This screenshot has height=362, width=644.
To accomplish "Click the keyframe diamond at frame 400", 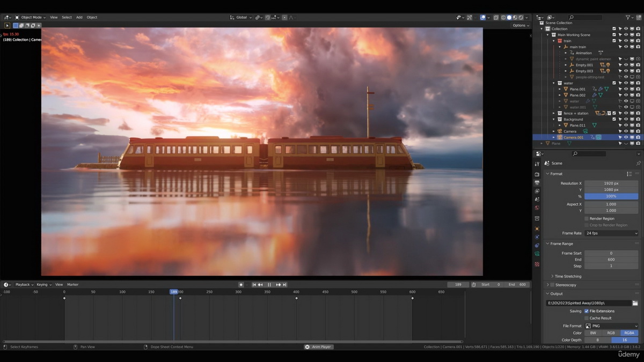I will [x=296, y=298].
